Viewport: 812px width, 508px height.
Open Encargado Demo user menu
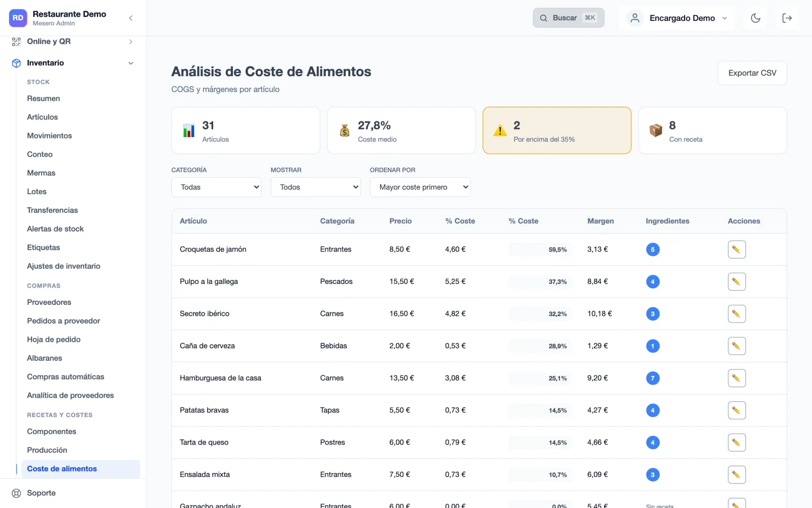677,18
